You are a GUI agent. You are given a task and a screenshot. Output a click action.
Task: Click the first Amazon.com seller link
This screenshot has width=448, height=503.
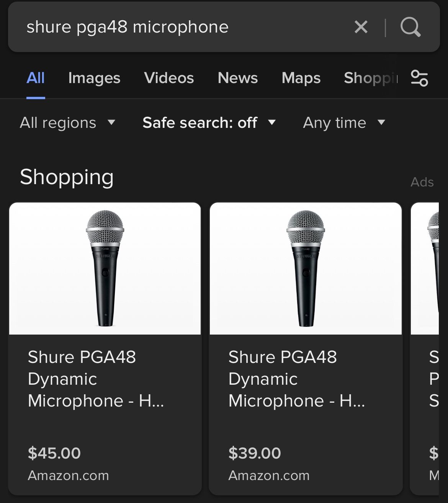click(x=69, y=476)
